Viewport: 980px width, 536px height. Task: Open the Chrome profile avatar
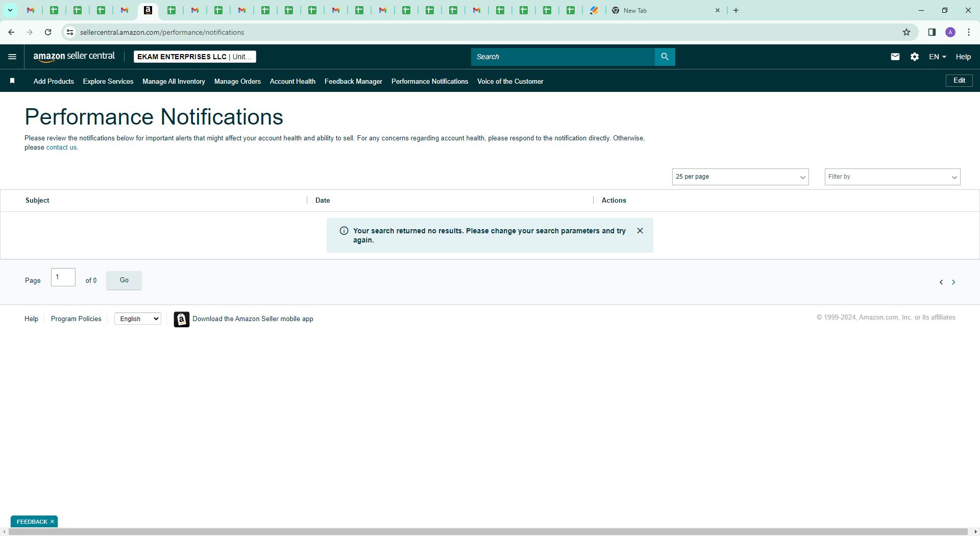tap(950, 32)
